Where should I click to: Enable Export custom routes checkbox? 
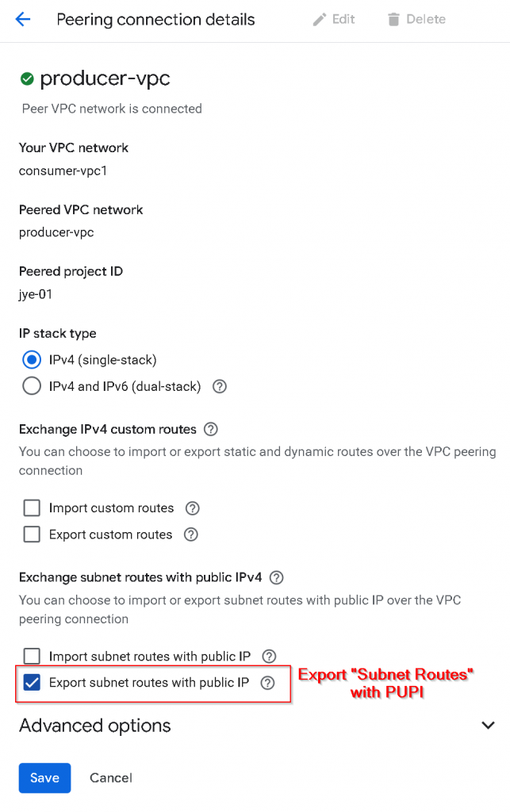click(32, 534)
